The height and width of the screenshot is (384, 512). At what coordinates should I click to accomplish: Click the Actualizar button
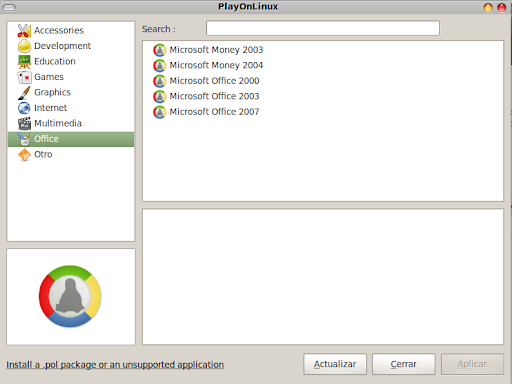[x=335, y=364]
